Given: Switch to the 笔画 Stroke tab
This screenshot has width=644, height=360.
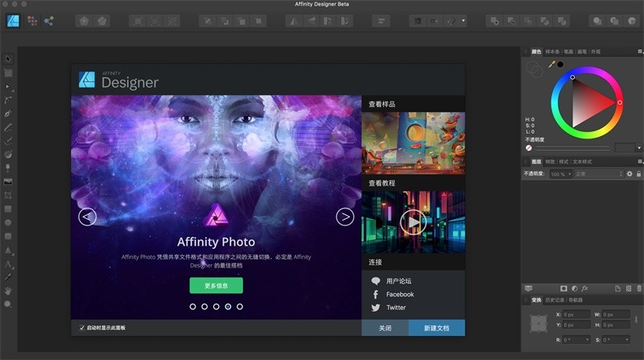Looking at the screenshot, I should click(568, 52).
